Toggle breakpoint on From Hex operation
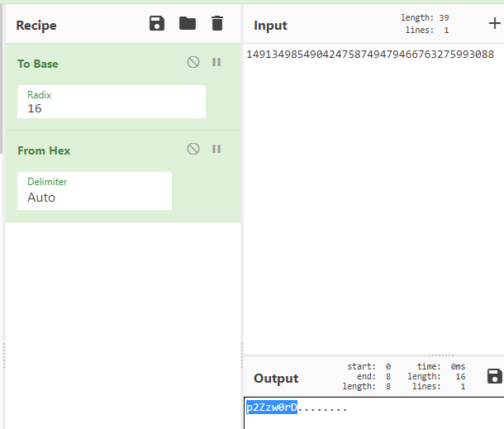504x429 pixels. tap(216, 149)
